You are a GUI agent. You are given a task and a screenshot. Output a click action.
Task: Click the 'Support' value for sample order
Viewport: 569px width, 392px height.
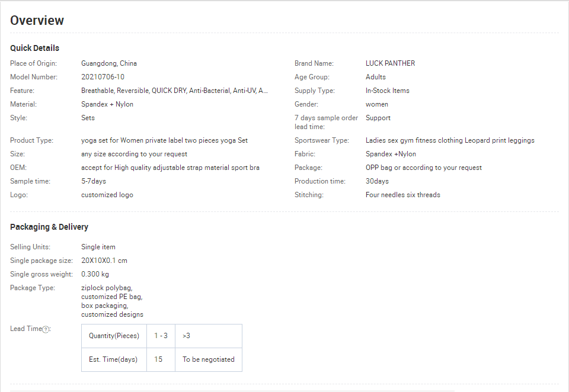tap(378, 118)
